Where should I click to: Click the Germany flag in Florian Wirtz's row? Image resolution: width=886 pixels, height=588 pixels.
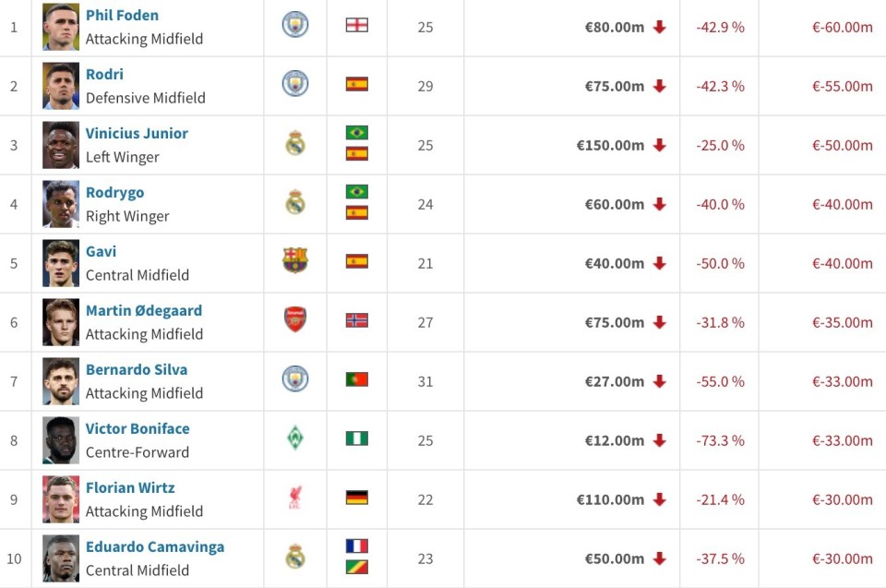(356, 498)
